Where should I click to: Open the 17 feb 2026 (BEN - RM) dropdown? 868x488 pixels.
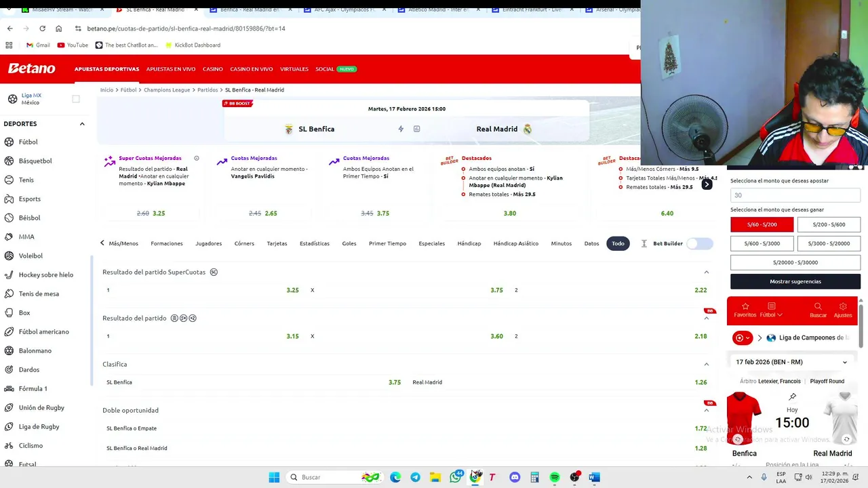(x=792, y=362)
